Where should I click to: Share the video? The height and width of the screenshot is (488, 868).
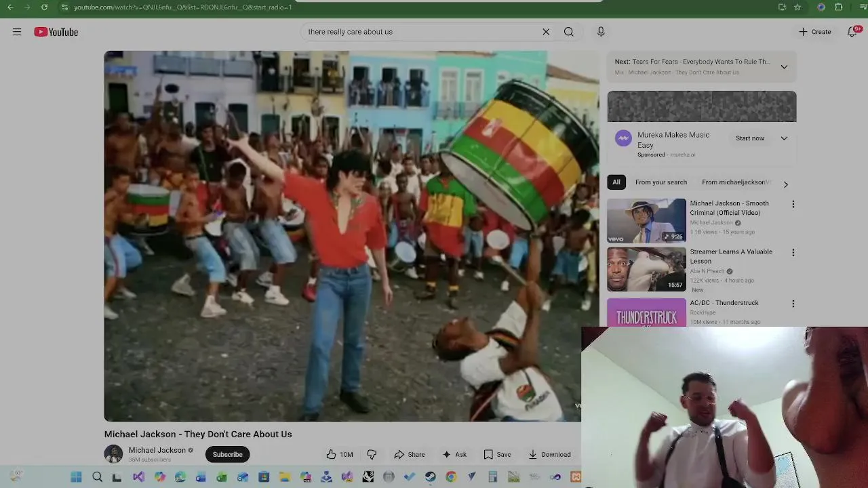[x=410, y=454]
